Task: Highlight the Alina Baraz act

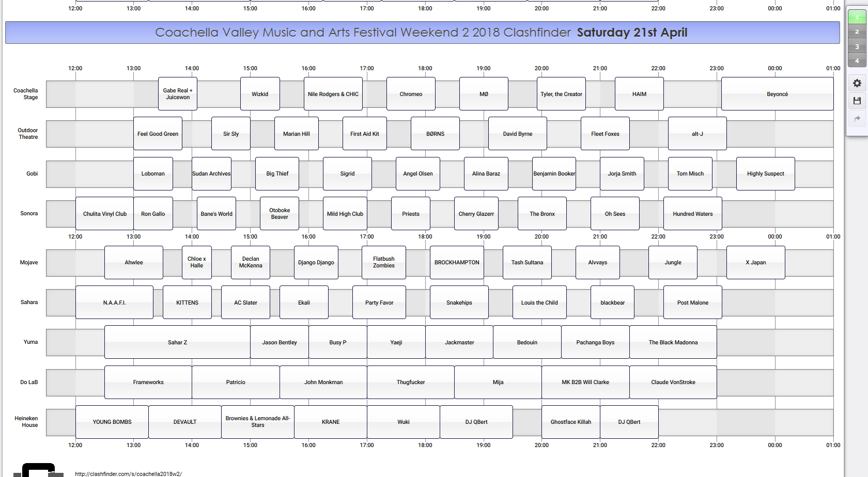Action: point(486,173)
